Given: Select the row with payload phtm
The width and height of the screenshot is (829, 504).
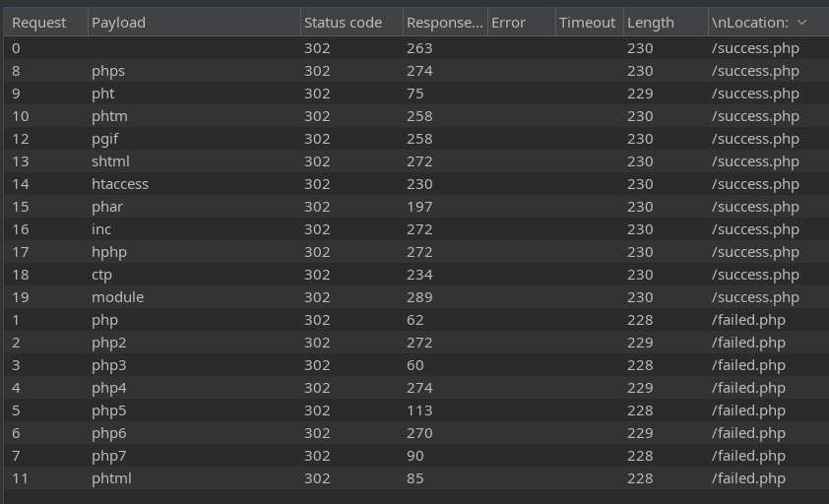Looking at the screenshot, I should point(416,116).
